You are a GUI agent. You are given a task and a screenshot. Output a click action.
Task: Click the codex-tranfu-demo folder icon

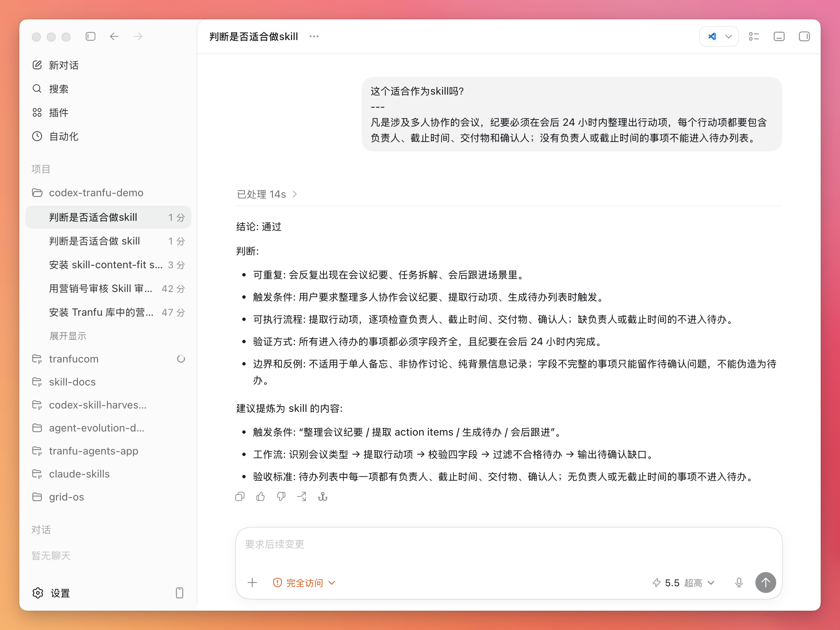pos(37,193)
